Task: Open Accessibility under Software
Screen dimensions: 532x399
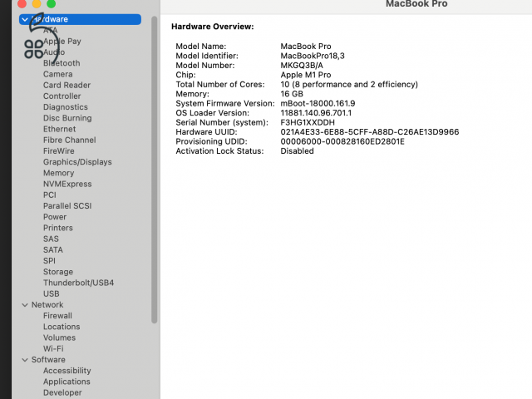Action: tap(66, 371)
